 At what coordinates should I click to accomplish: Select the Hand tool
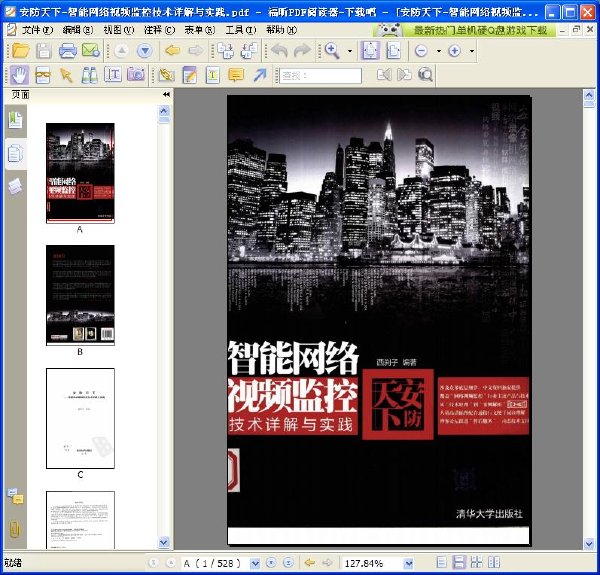point(19,75)
